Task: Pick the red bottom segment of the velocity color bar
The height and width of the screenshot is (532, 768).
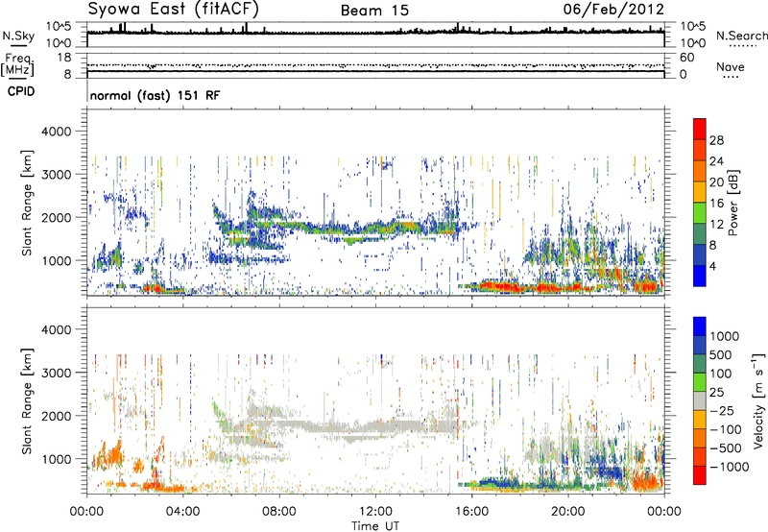Action: coord(700,475)
